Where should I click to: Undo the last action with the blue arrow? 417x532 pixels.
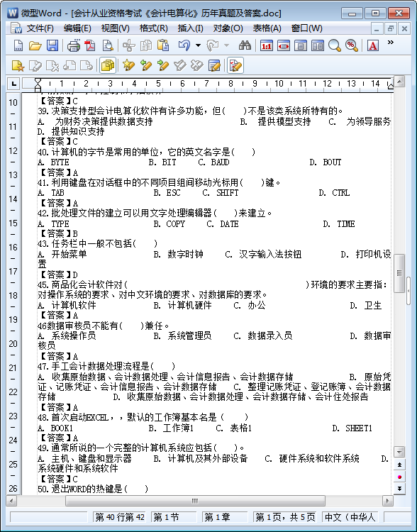tap(184, 45)
